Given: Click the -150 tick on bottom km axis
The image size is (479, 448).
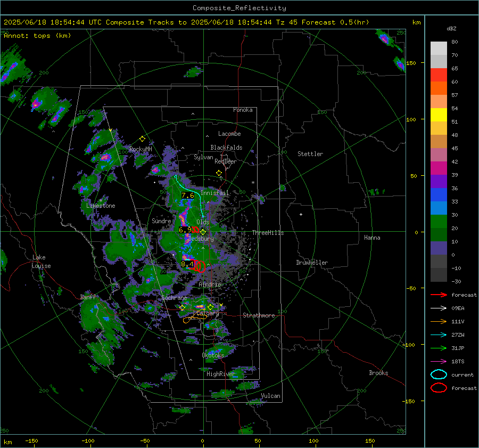Looking at the screenshot, I should pos(31,441).
